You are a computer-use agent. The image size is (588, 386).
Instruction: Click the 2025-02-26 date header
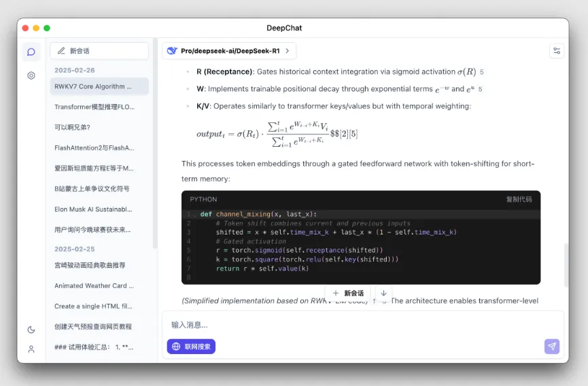point(74,70)
